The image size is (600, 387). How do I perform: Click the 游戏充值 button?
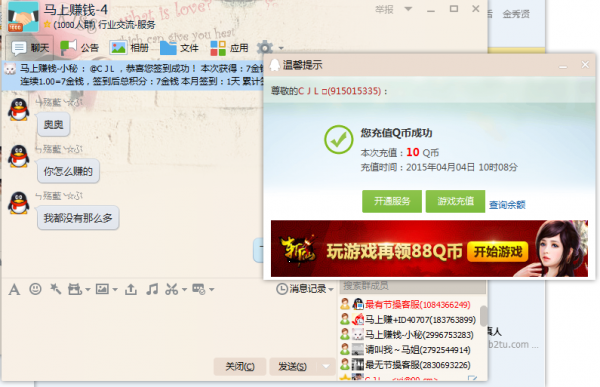coord(455,201)
